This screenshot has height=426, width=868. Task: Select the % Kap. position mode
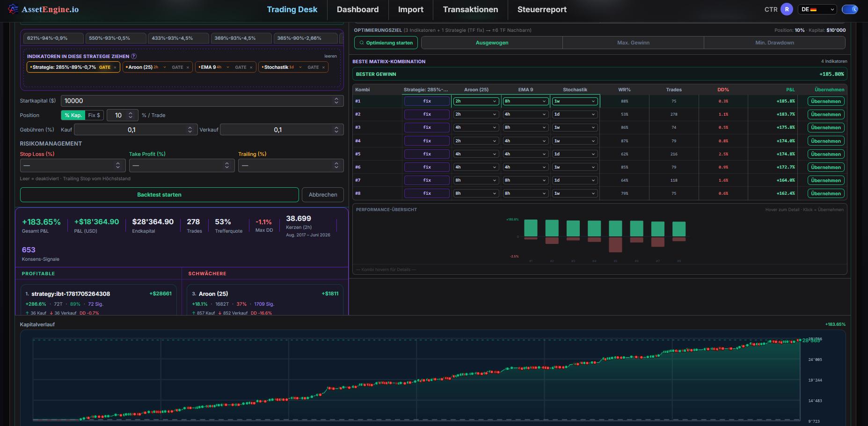(x=73, y=115)
